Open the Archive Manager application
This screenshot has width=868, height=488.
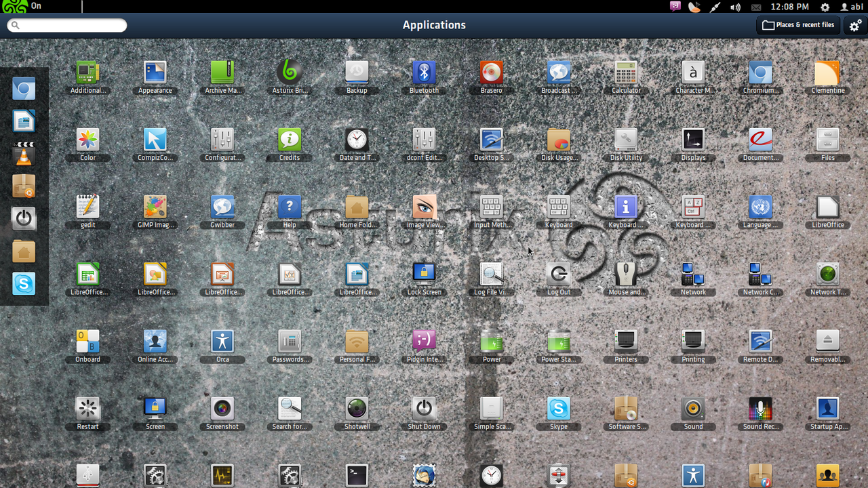(x=222, y=73)
